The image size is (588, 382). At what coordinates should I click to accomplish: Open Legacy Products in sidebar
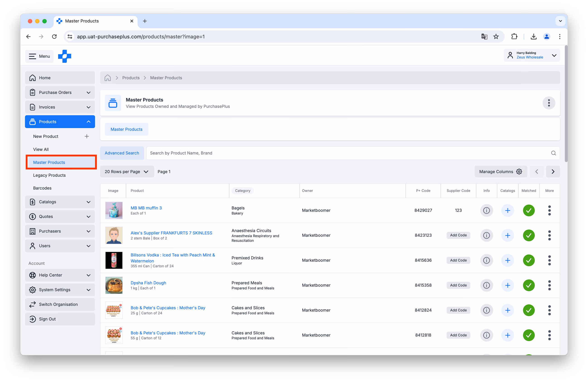[x=49, y=175]
